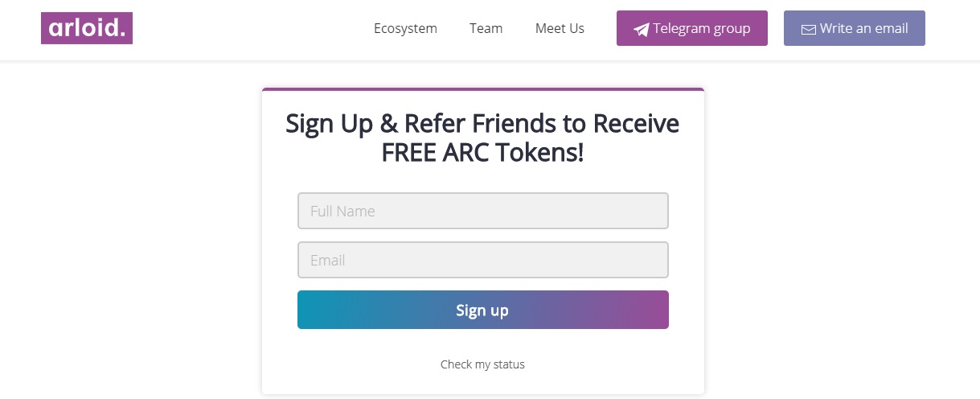The width and height of the screenshot is (980, 399).
Task: Click into the Email input field
Action: click(x=482, y=260)
